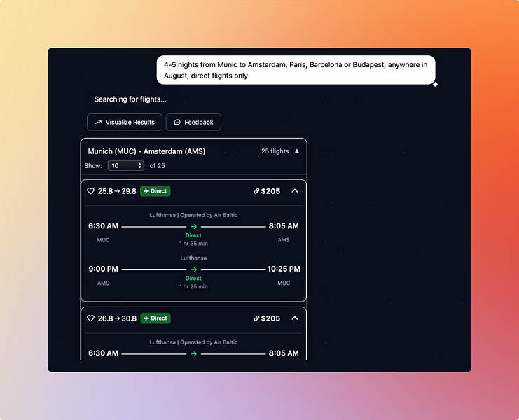Viewport: 519px width, 420px height.
Task: Collapse the 25.8→29.8 flight card chevron
Action: pyautogui.click(x=295, y=191)
